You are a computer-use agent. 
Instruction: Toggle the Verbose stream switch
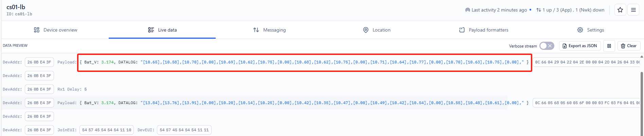[x=547, y=46]
